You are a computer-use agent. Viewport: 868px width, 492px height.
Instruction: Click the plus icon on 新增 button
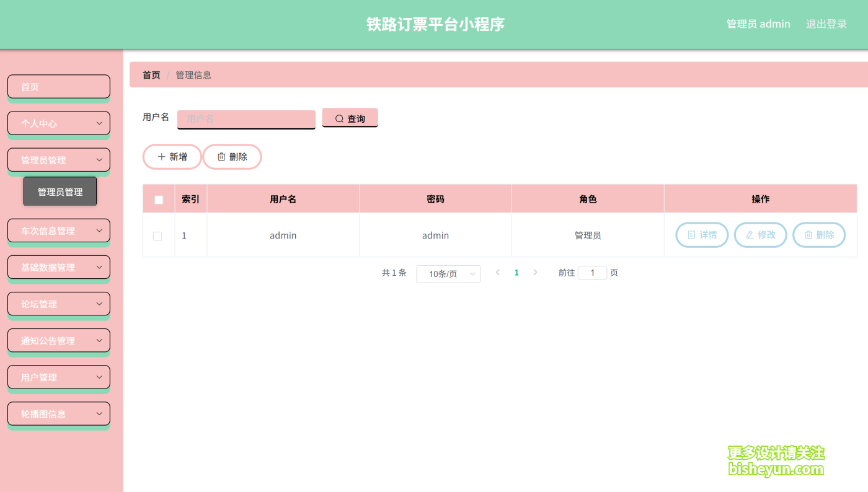pos(161,157)
